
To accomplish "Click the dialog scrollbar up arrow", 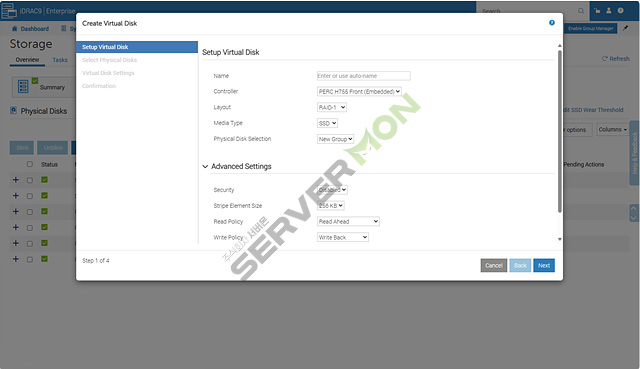I will click(x=560, y=46).
